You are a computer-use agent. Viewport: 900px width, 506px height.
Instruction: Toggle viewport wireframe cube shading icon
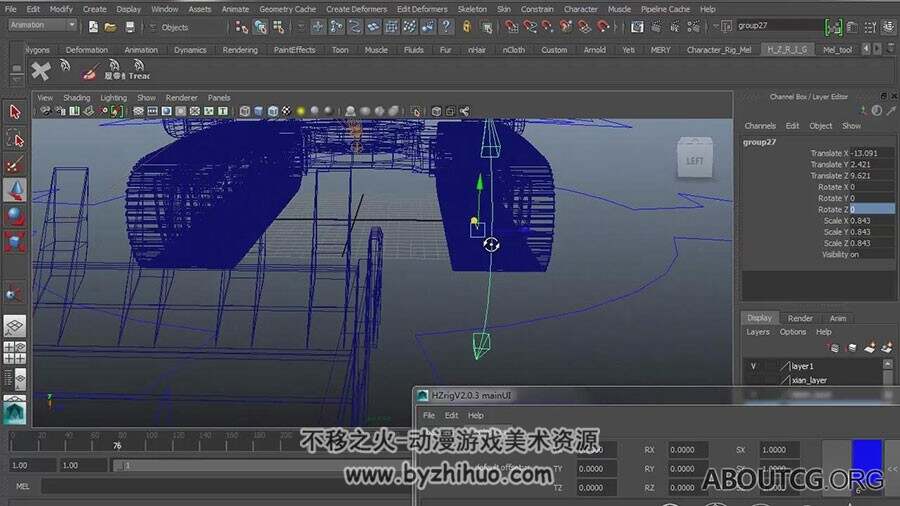click(x=245, y=111)
